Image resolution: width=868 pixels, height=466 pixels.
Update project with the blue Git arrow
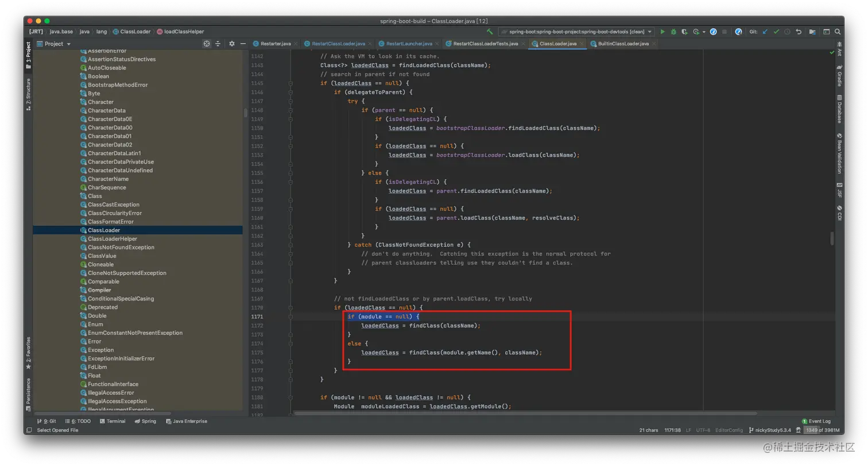765,32
